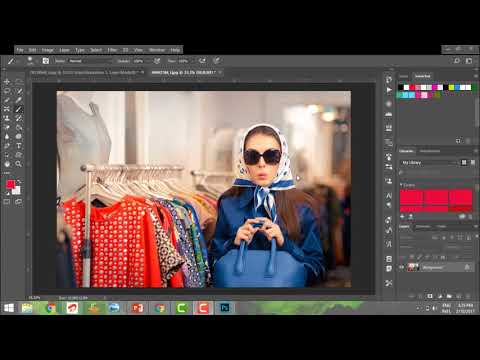Viewport: 480px width, 360px height.
Task: Toggle Quick Mask mode
Action: point(7,202)
